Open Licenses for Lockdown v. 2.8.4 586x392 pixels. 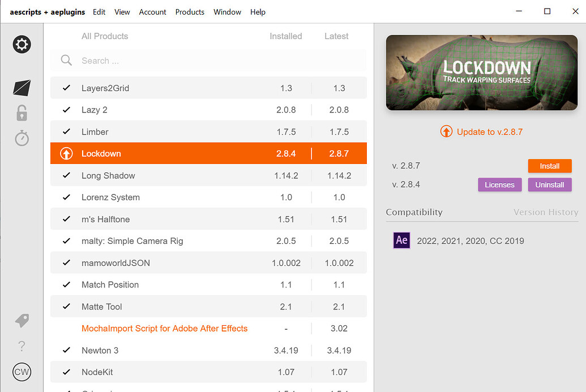tap(500, 184)
